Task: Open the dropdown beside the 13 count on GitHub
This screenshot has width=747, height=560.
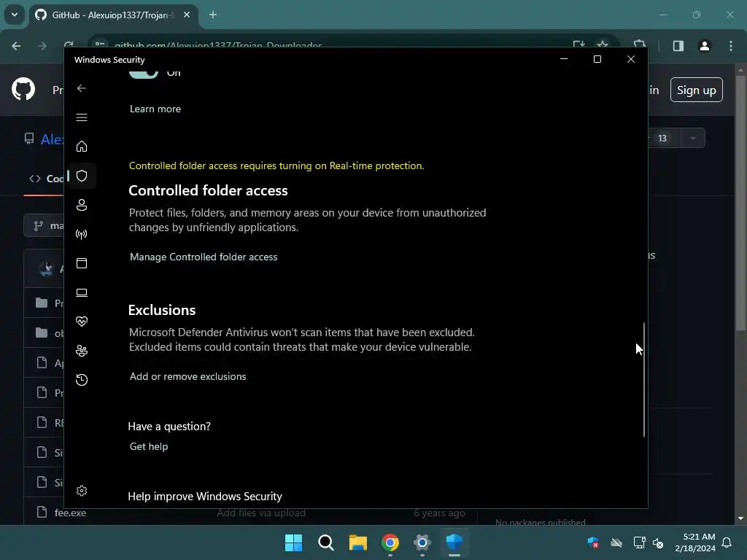Action: pos(693,138)
